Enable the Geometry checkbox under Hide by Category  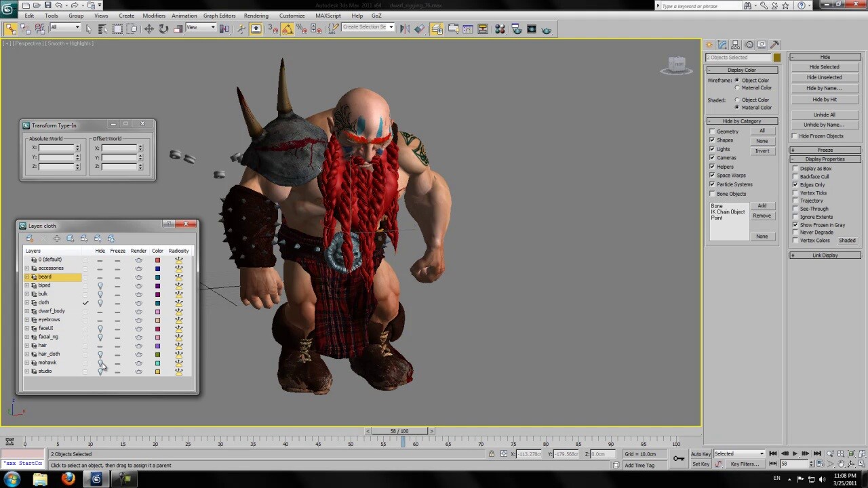point(711,131)
